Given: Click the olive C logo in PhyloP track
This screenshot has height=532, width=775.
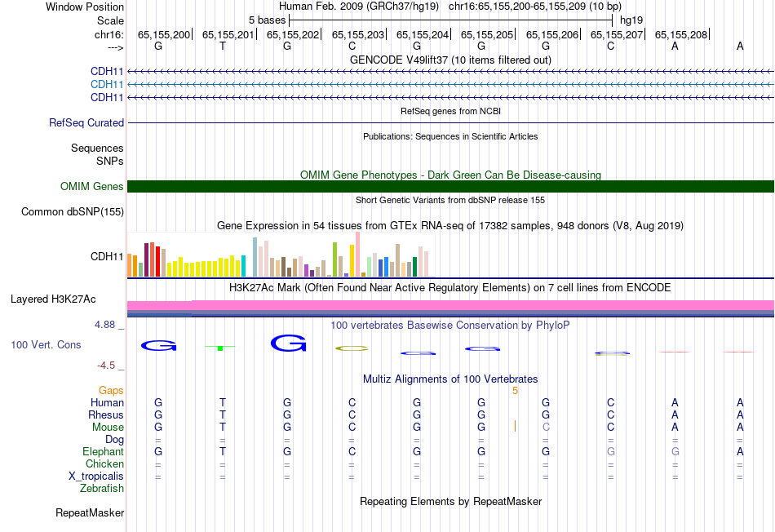Looking at the screenshot, I should pos(352,348).
